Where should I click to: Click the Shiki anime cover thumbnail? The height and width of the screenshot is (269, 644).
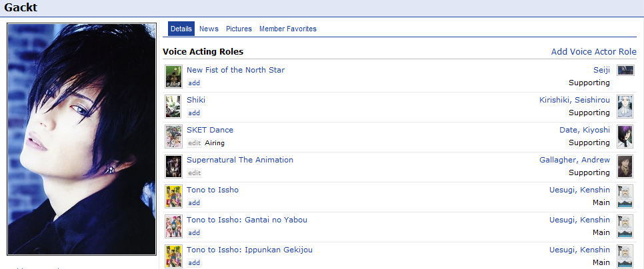(174, 107)
